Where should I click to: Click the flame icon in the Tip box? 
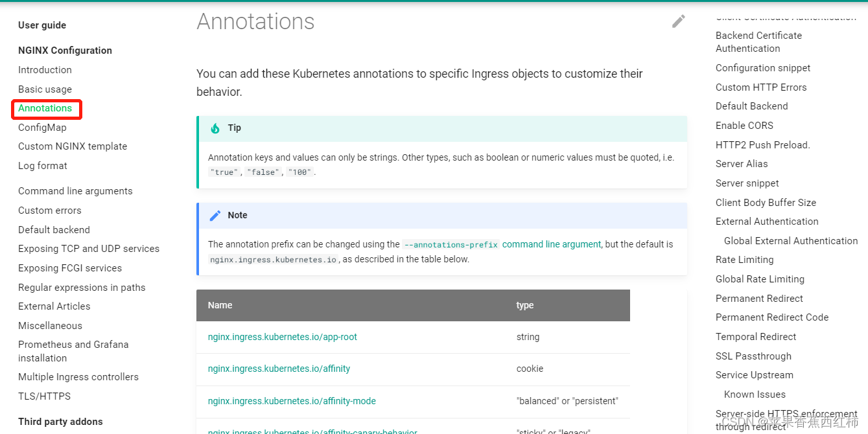215,128
